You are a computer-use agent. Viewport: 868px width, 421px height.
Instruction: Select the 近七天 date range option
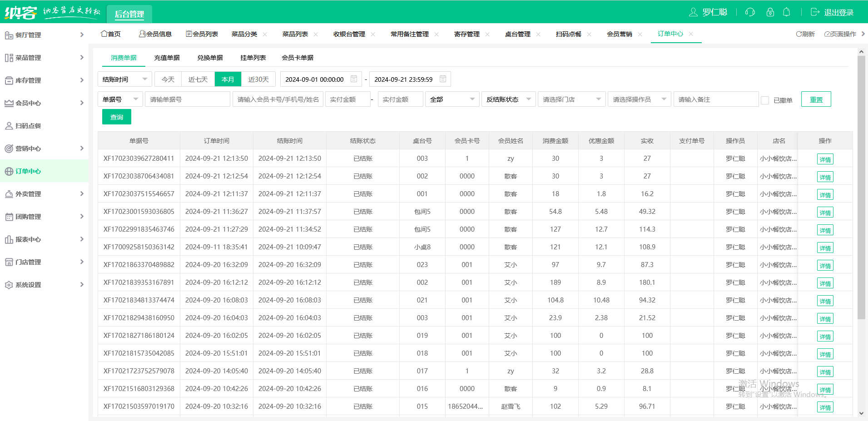coord(198,79)
